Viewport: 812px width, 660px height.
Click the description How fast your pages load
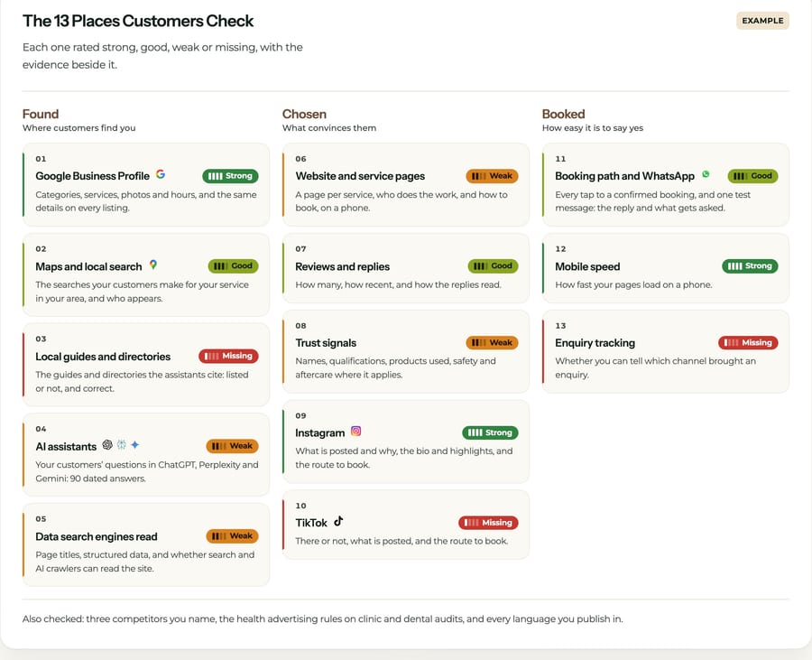click(633, 285)
